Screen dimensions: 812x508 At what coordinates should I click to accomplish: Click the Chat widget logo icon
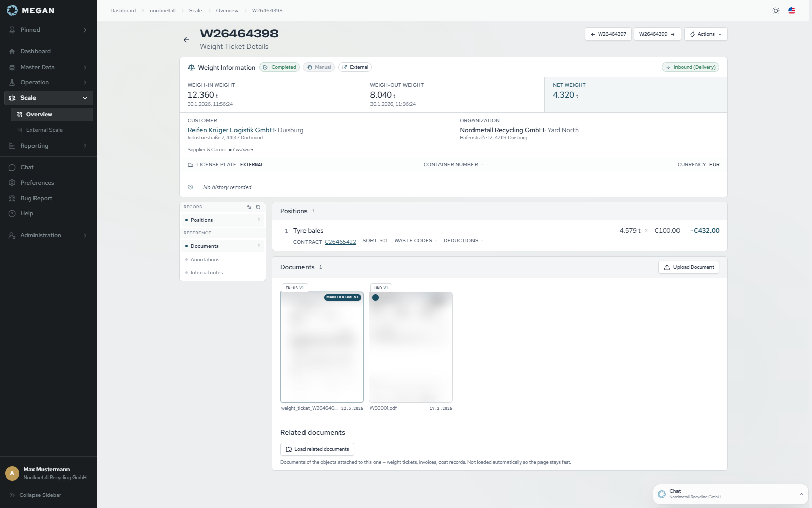tap(662, 494)
